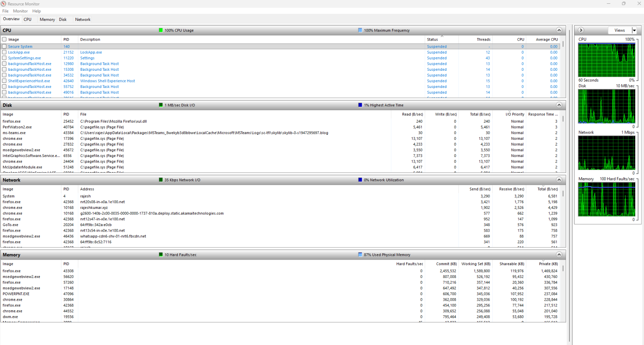Click the blue Maximum Frequency indicator square

coord(360,30)
